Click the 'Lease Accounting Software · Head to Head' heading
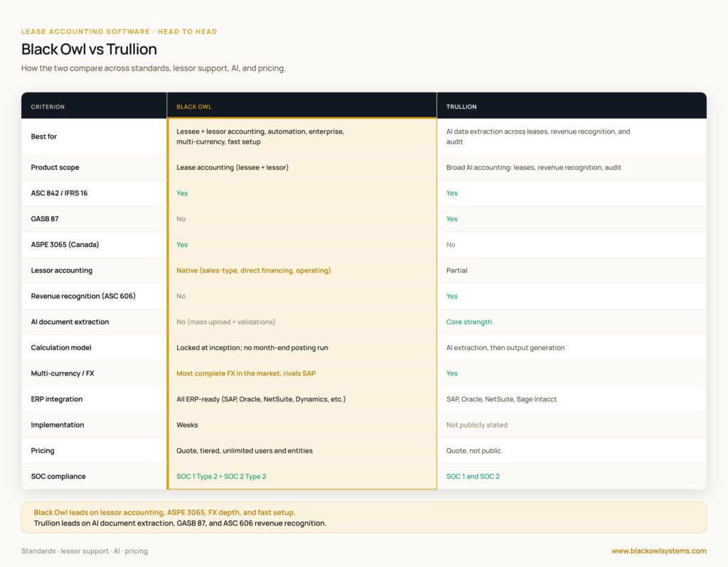Viewport: 728px width, 567px height. 119,31
